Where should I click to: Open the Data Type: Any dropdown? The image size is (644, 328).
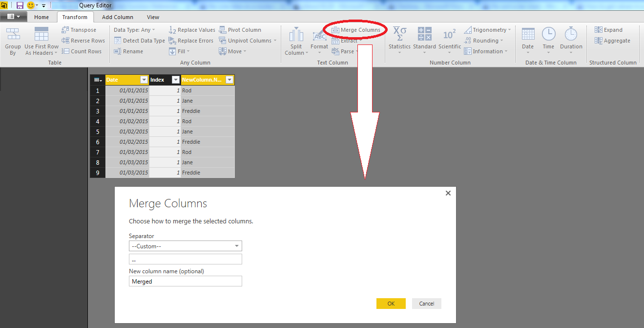[x=134, y=30]
